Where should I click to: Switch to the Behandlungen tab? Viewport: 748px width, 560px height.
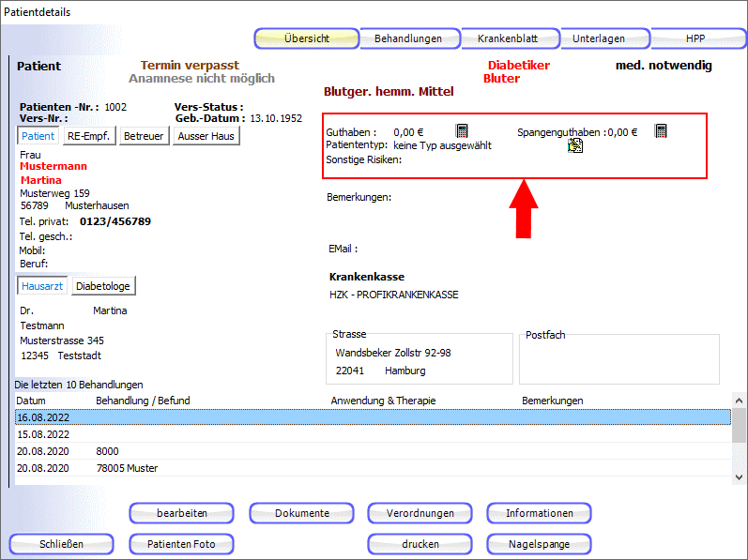click(408, 39)
